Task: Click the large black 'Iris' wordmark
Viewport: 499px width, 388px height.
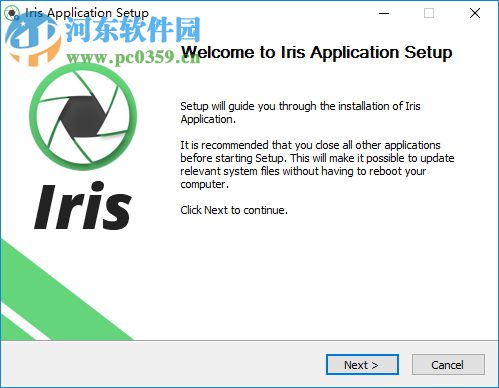Action: coord(83,206)
